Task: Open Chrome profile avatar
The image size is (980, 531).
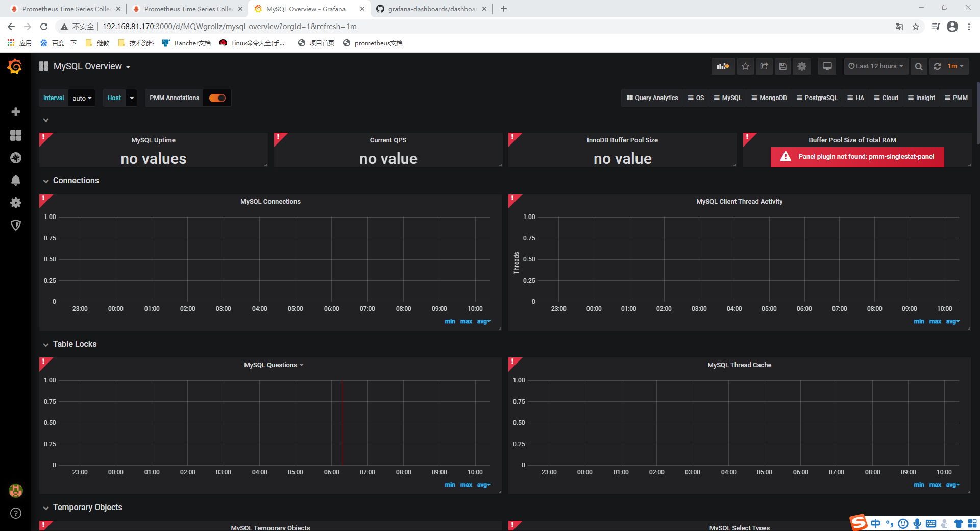Action: pos(952,27)
